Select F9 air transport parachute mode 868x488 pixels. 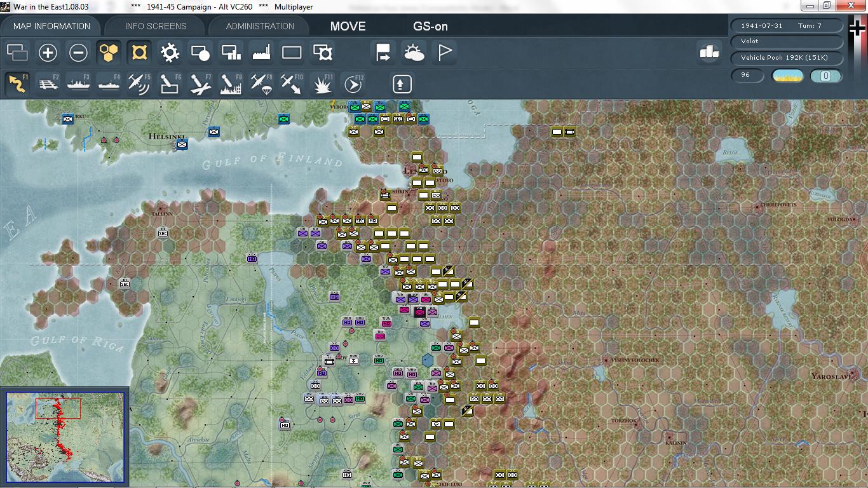coord(261,84)
